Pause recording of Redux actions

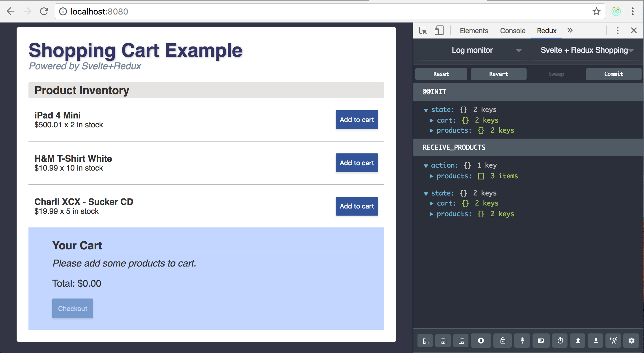tap(481, 341)
